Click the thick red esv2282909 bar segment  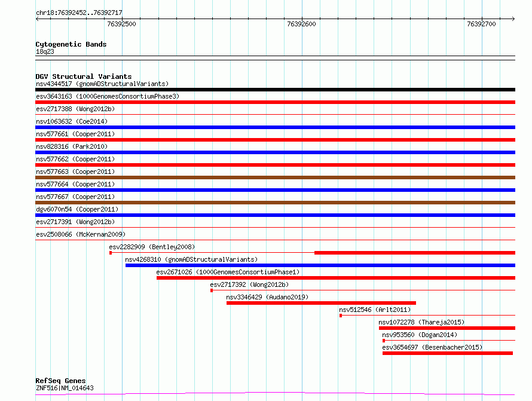[415, 253]
